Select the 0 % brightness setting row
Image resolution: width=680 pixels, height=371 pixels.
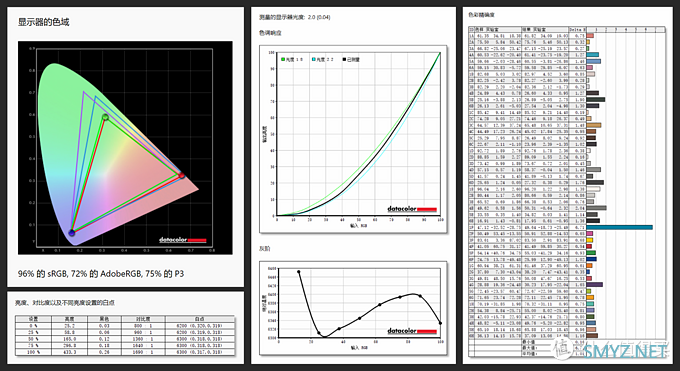pos(125,325)
